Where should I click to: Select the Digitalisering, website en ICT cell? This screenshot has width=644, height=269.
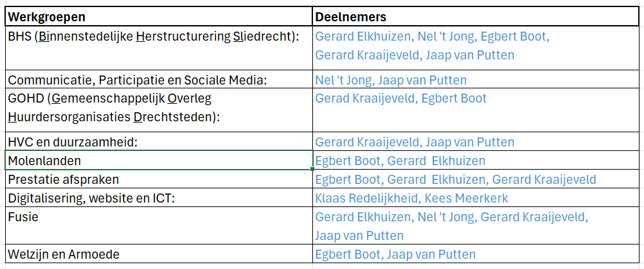pos(158,198)
